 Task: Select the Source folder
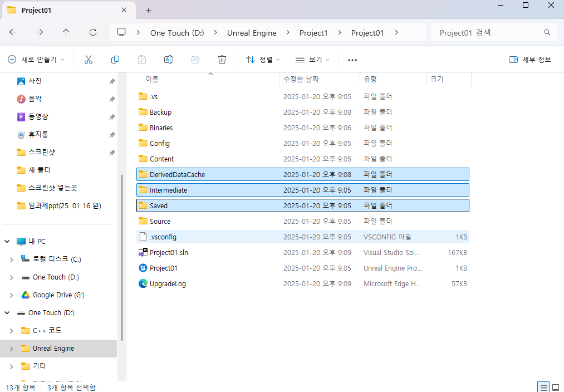(303, 221)
